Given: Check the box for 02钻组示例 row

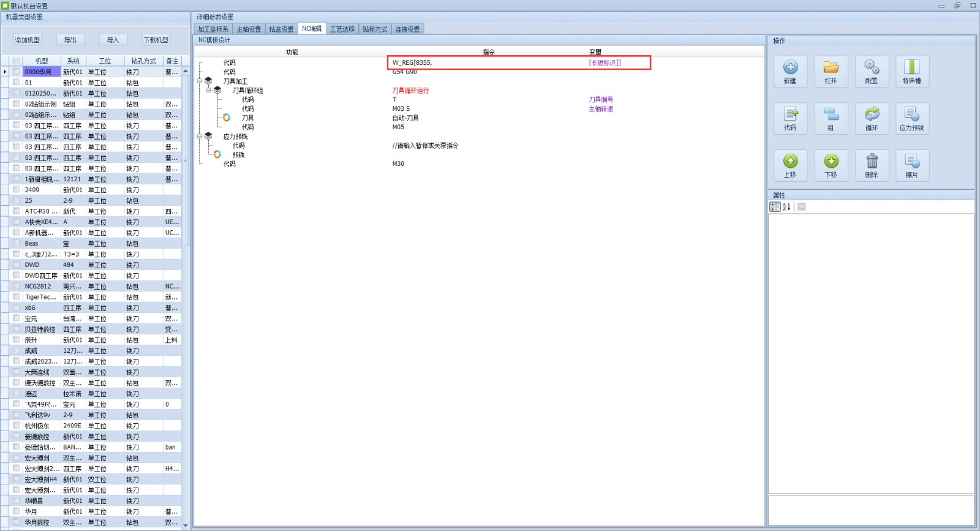Looking at the screenshot, I should click(16, 104).
